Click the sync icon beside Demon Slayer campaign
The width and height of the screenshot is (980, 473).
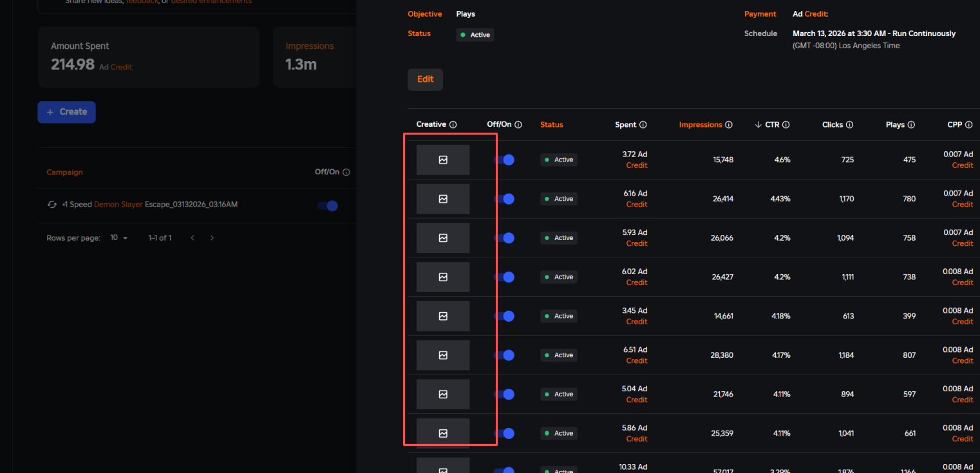pos(52,205)
